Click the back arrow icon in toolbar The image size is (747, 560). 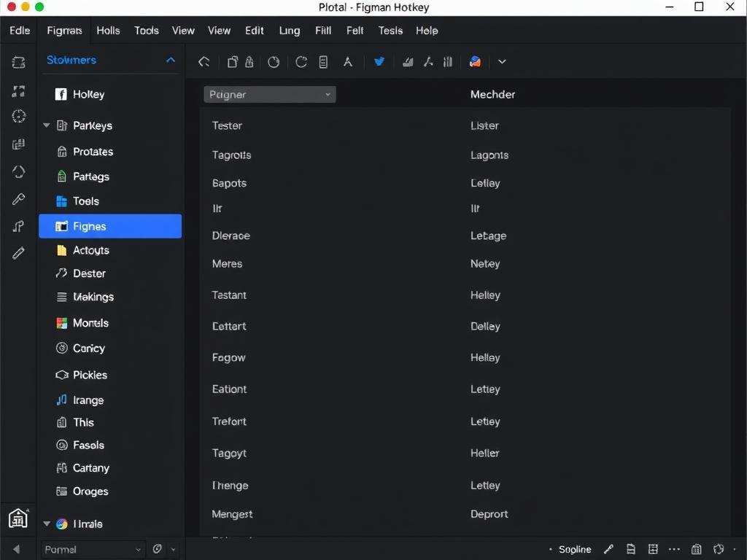click(204, 62)
